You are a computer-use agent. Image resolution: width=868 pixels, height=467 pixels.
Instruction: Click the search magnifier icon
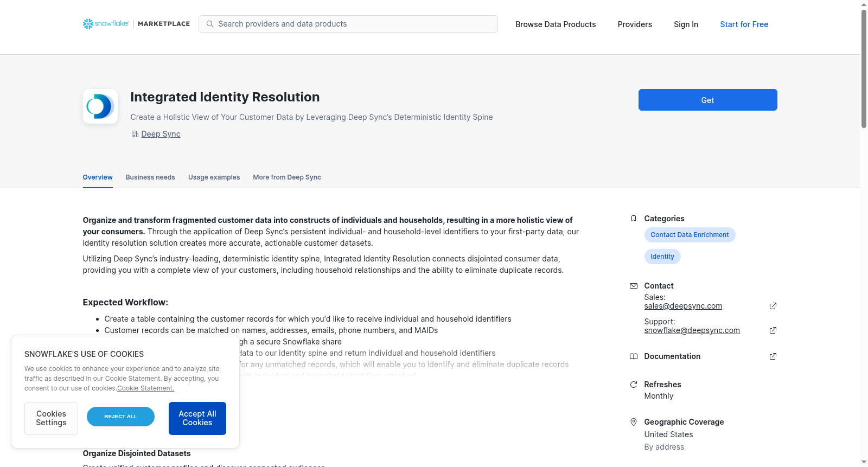[x=210, y=24]
